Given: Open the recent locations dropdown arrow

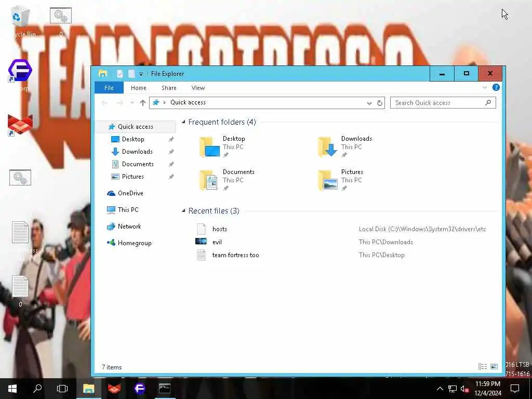Looking at the screenshot, I should pos(132,103).
